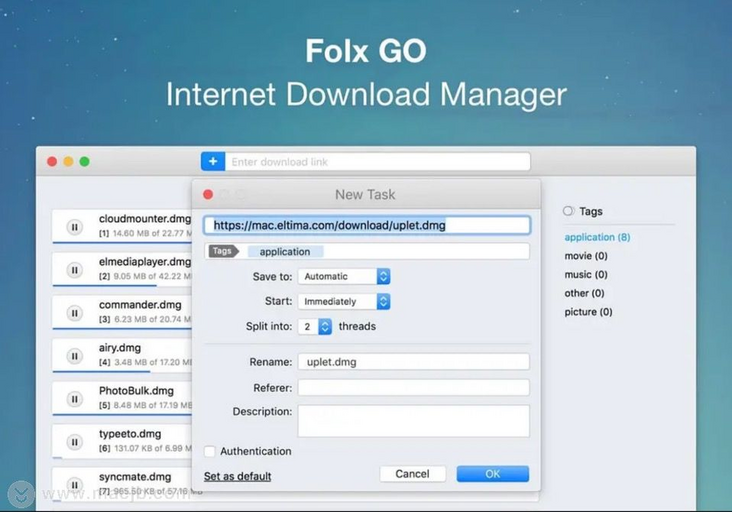Click the cloudmounter.dmg progress bar
This screenshot has height=512, width=732.
[122, 243]
